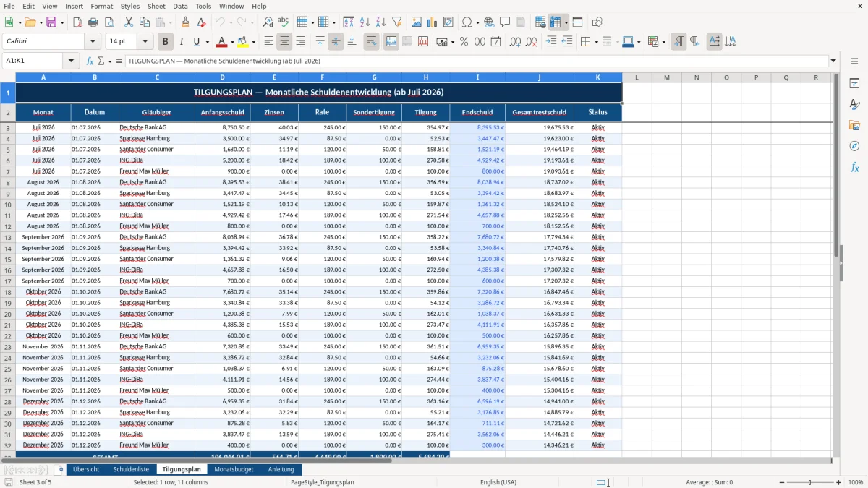Toggle Center Vertically alignment
The width and height of the screenshot is (868, 488).
click(336, 42)
